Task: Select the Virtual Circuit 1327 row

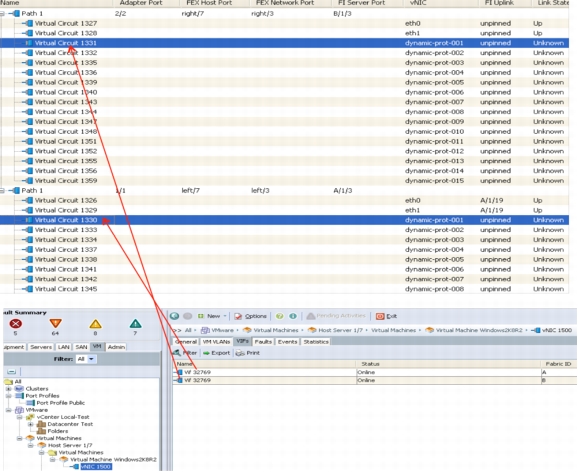Action: (284, 23)
